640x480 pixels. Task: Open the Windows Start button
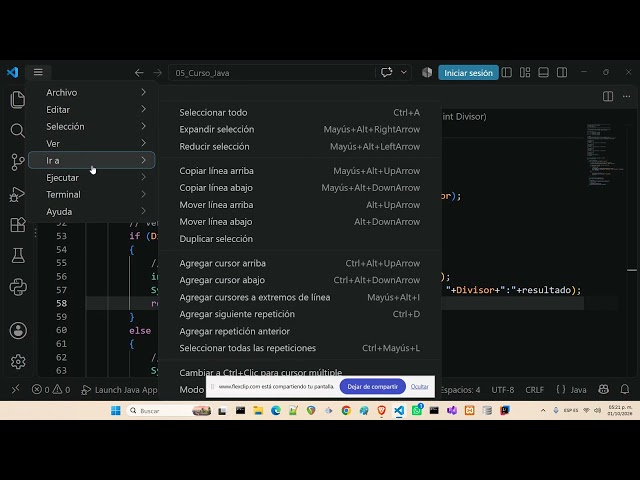pos(116,411)
